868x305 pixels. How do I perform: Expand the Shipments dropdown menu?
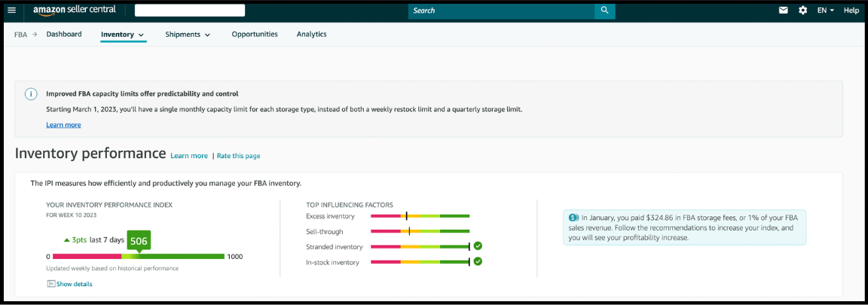pyautogui.click(x=188, y=35)
